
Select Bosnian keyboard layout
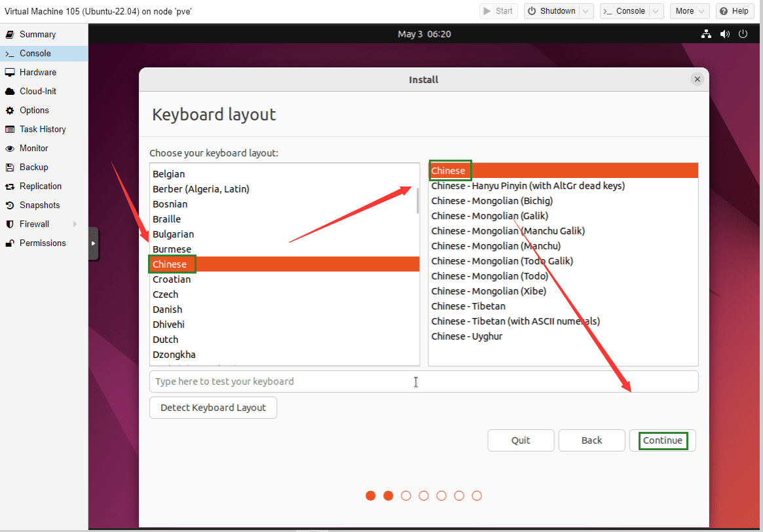(284, 204)
